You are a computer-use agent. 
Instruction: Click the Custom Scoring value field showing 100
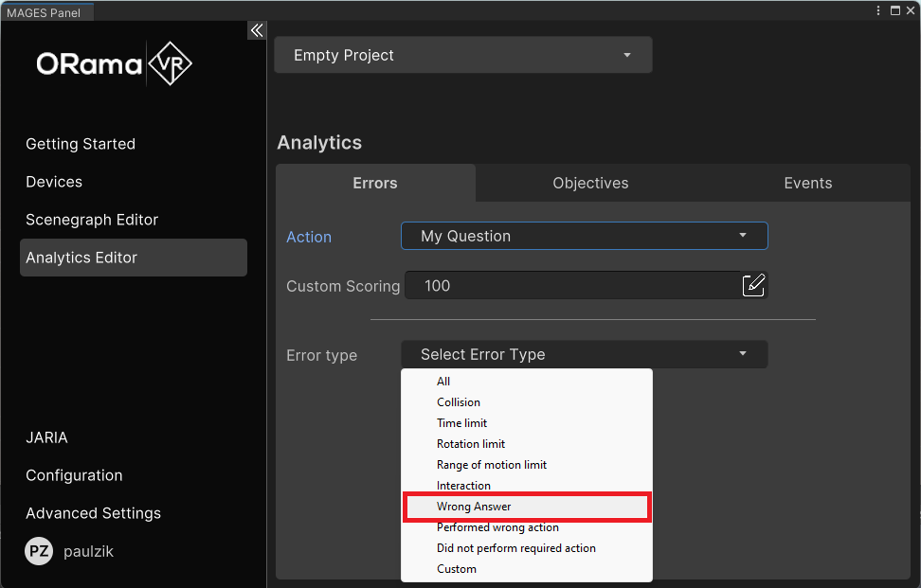click(x=569, y=285)
